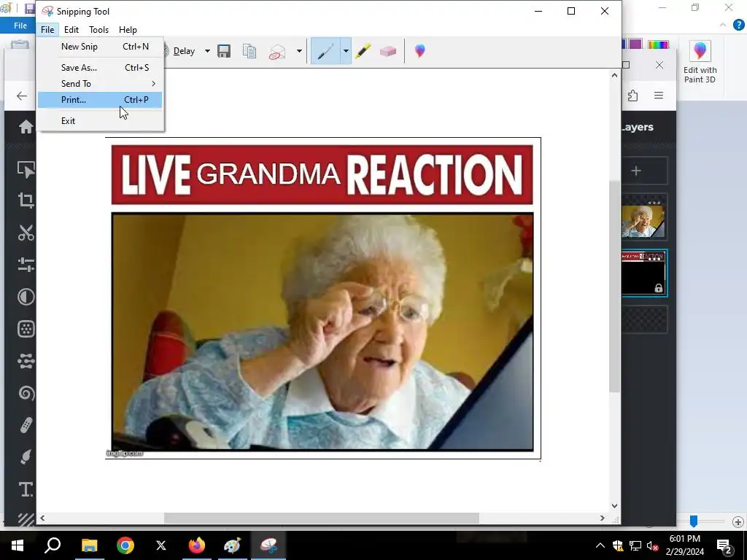This screenshot has height=560, width=747.
Task: Open the adjust sliders tool in sidebar
Action: point(26,264)
